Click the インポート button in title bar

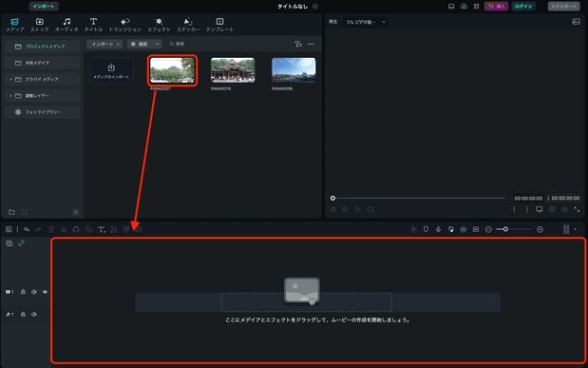click(44, 6)
